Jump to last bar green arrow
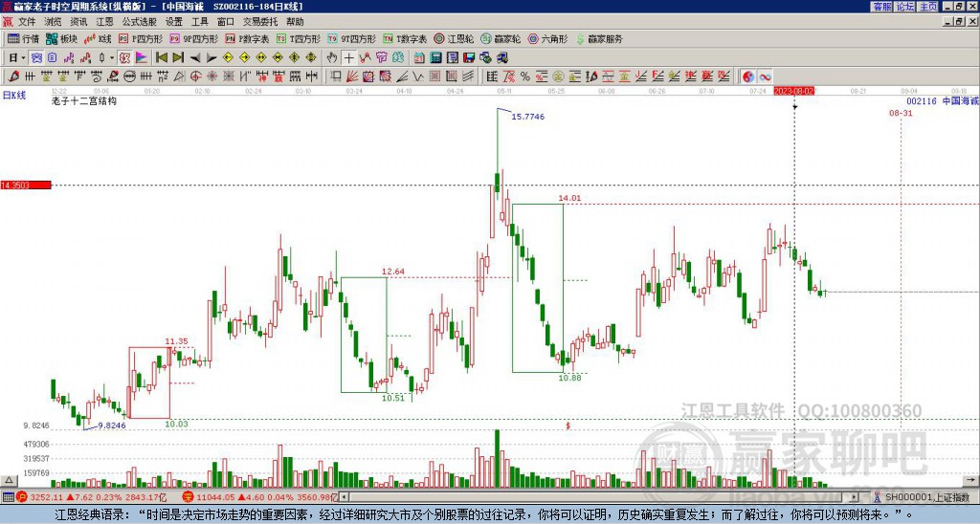Image resolution: width=980 pixels, height=524 pixels. 177,58
